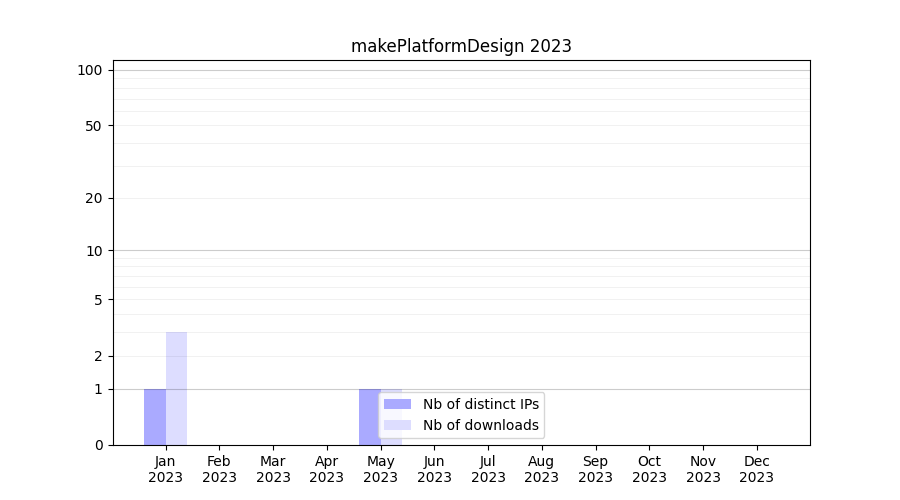Select the 'Nb of downloads' legend swatch
This screenshot has height=500, width=900.
[x=397, y=425]
